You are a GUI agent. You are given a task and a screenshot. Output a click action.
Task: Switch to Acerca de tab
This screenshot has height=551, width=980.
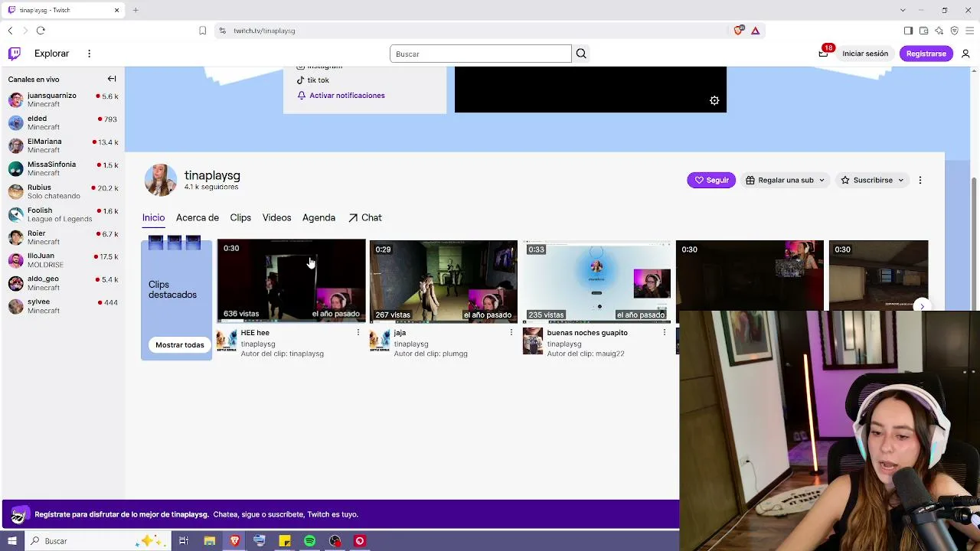[198, 218]
